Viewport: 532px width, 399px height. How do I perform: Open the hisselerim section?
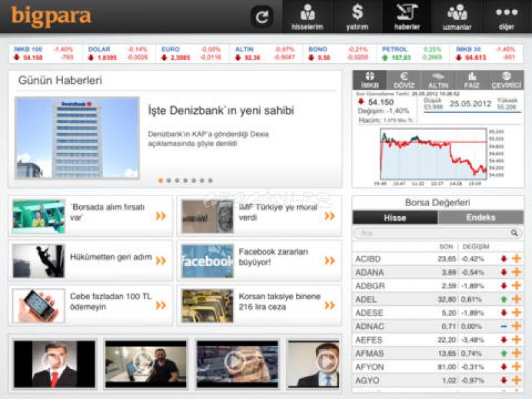(307, 17)
